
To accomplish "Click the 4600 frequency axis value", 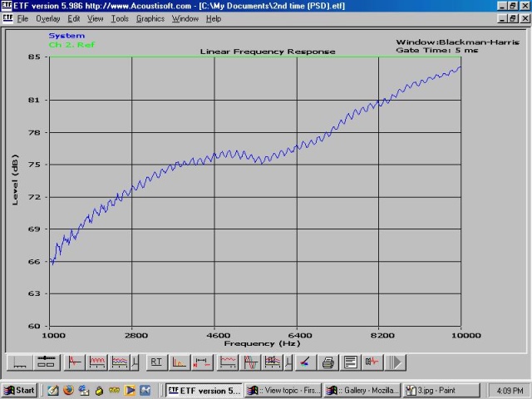I will (218, 336).
